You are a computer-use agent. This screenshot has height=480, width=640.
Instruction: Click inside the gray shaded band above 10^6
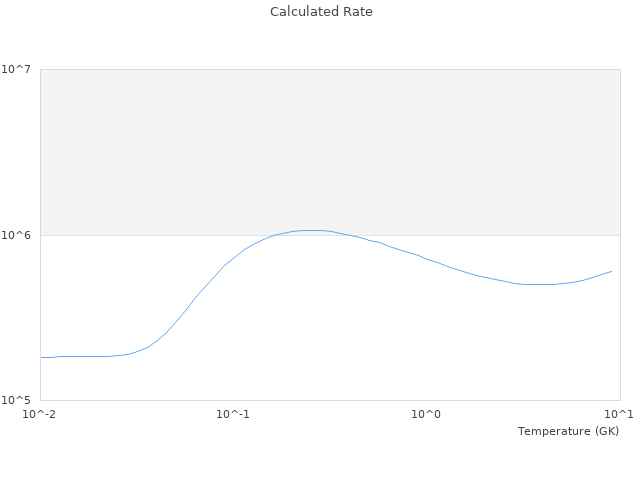[x=330, y=150]
